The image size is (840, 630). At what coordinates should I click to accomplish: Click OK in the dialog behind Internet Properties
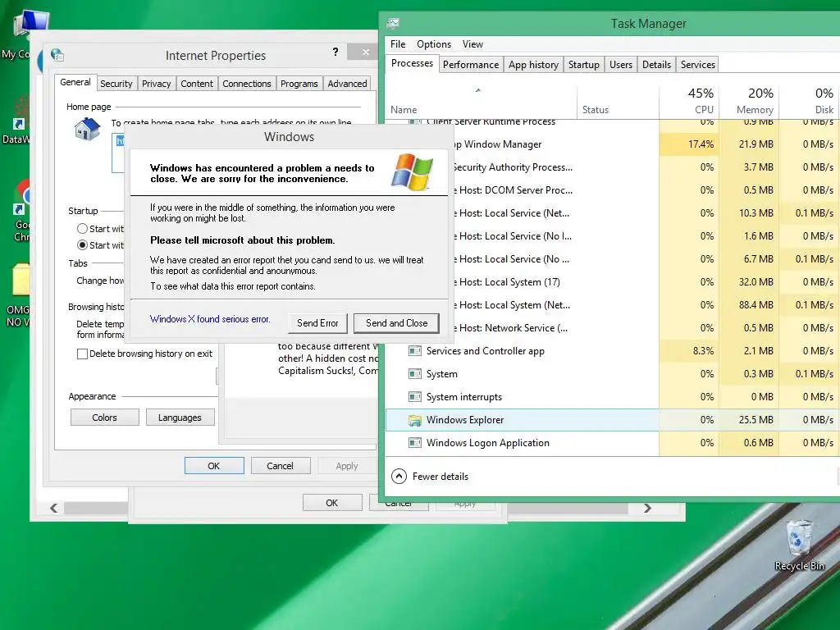332,503
